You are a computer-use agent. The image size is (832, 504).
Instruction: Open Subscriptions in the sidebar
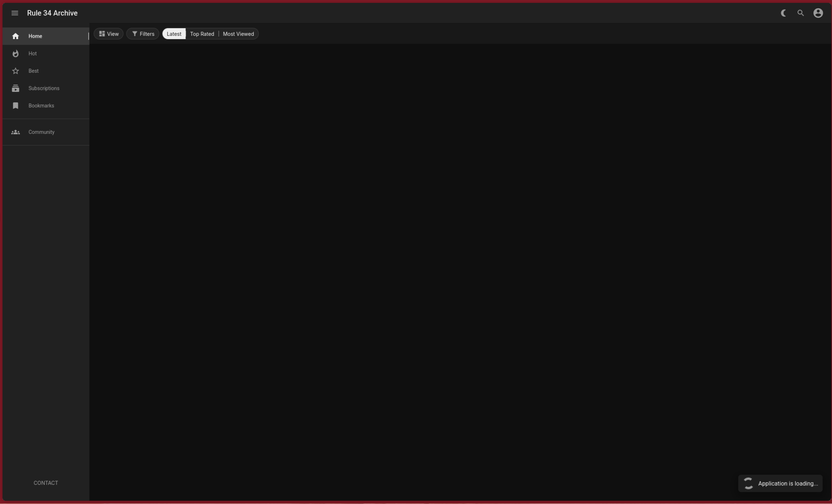pos(44,89)
